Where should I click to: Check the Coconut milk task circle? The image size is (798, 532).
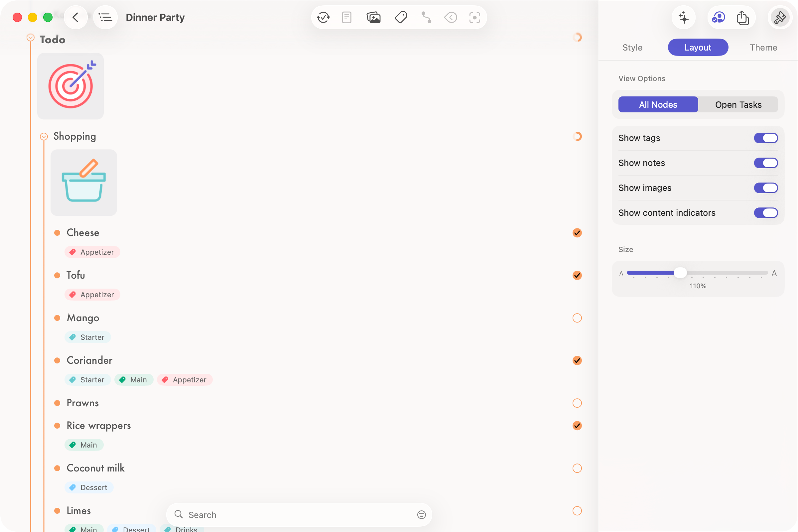click(577, 468)
